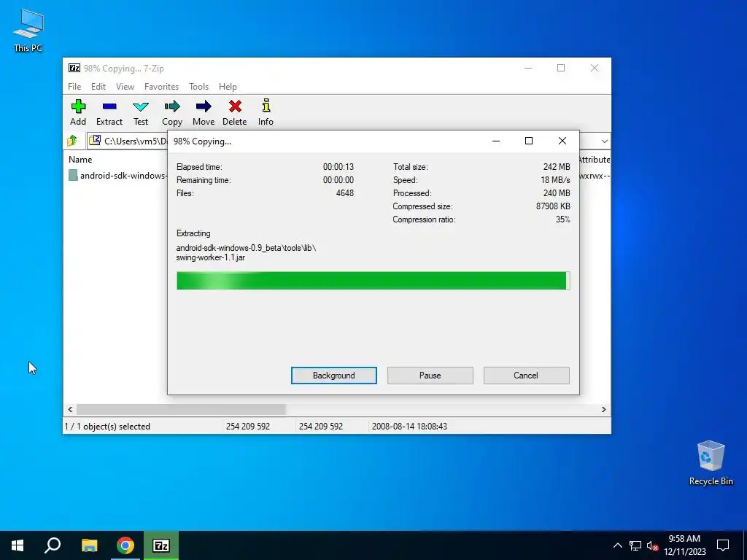The height and width of the screenshot is (560, 747).
Task: Maximize the 7-Zip main window
Action: point(561,68)
